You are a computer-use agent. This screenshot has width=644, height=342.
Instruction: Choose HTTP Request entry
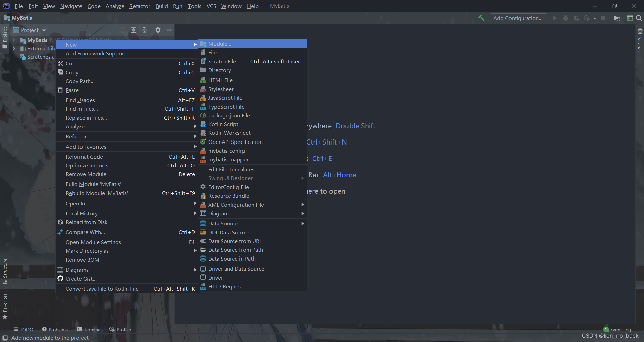coord(253,286)
